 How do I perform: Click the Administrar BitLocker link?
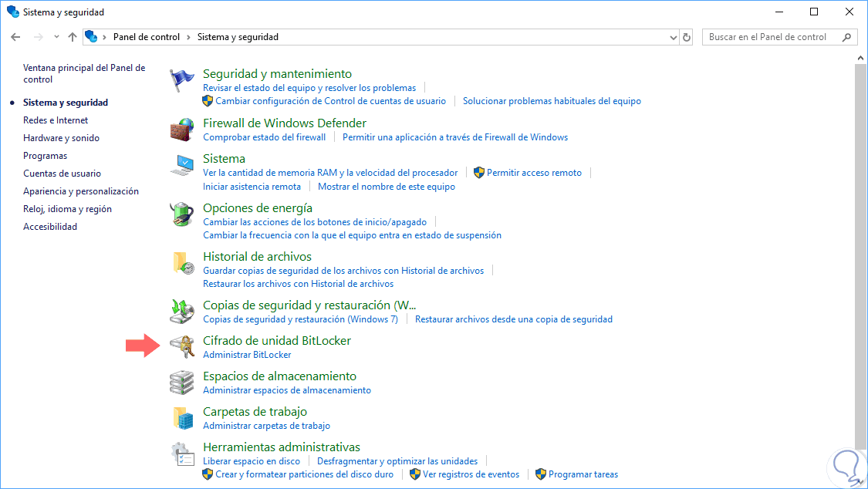tap(247, 355)
